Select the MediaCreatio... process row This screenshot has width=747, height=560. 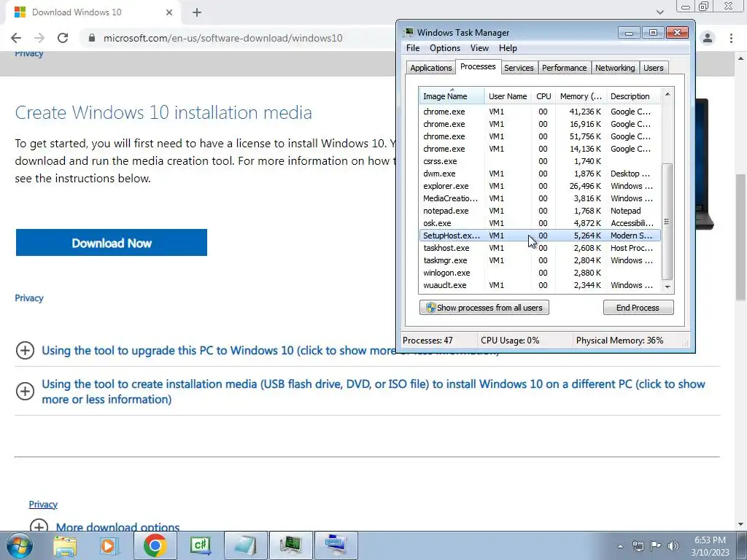[x=540, y=198]
